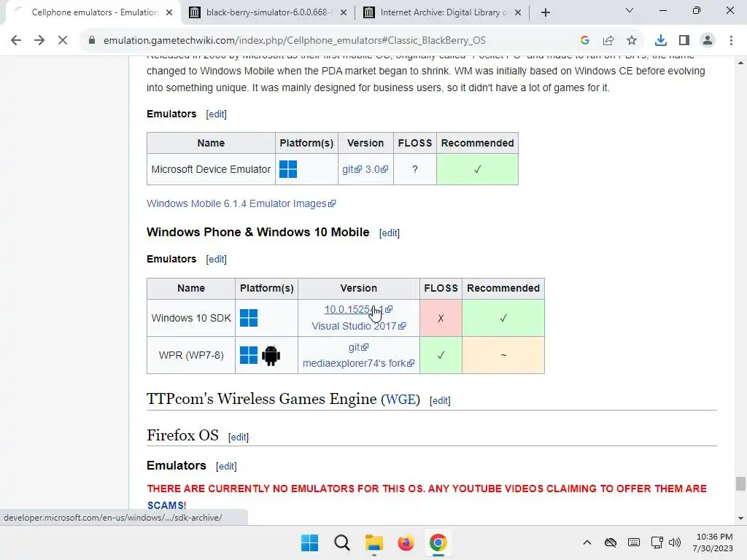This screenshot has height=560, width=747.
Task: Click the scrollbar down arrow
Action: 740,518
